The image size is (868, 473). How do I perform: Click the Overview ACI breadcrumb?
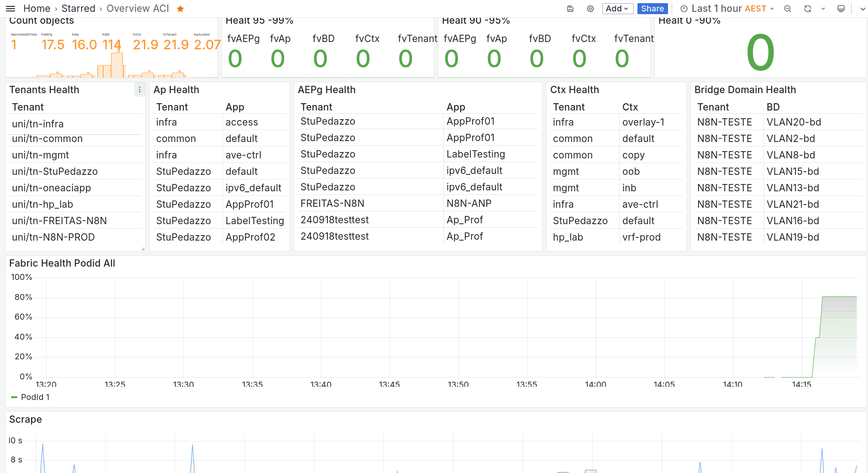[x=138, y=9]
